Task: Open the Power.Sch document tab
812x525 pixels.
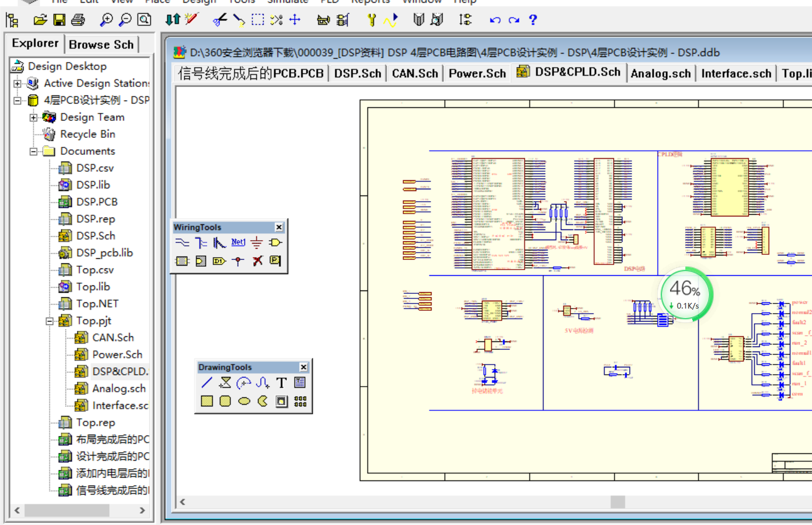Action: coord(477,73)
